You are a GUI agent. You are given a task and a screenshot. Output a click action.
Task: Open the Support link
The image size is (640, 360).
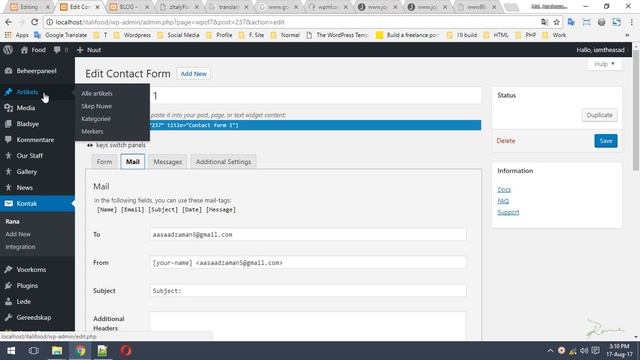click(508, 213)
